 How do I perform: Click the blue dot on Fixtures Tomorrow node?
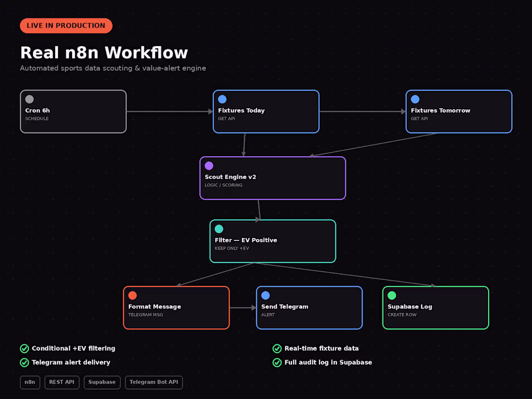click(415, 99)
